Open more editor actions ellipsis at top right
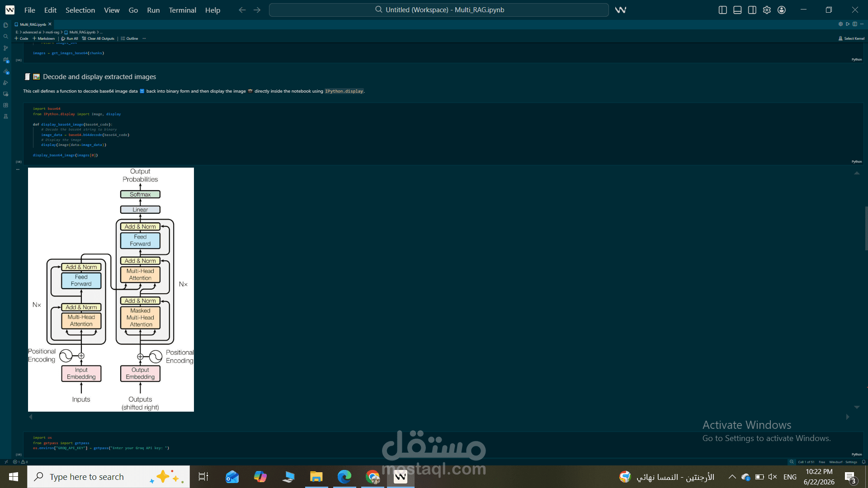This screenshot has height=488, width=868. pos(862,24)
